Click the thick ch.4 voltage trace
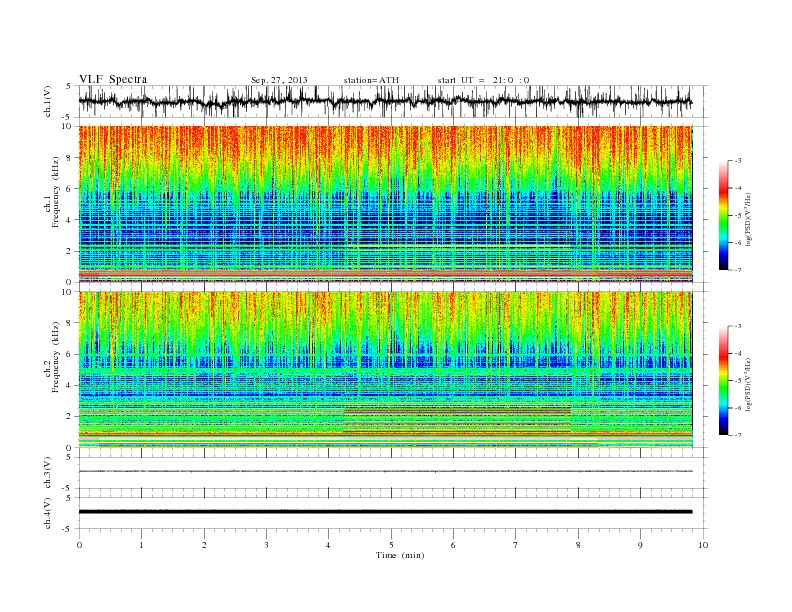Screen dimensions: 792x612 click(x=385, y=512)
